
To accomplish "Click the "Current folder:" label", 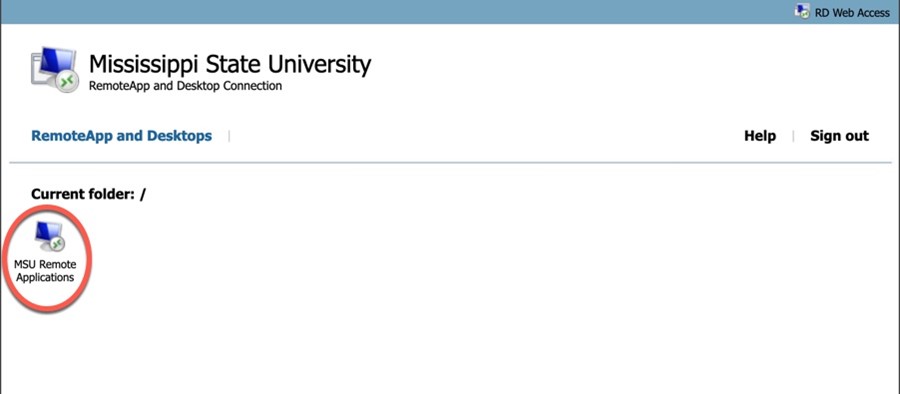I will click(82, 194).
